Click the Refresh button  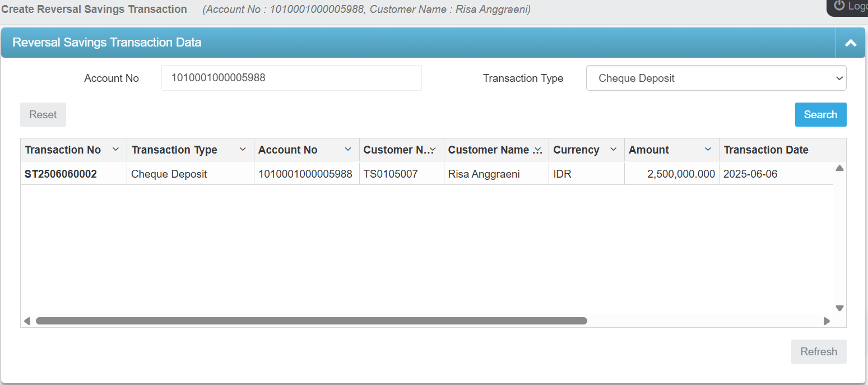pos(818,351)
